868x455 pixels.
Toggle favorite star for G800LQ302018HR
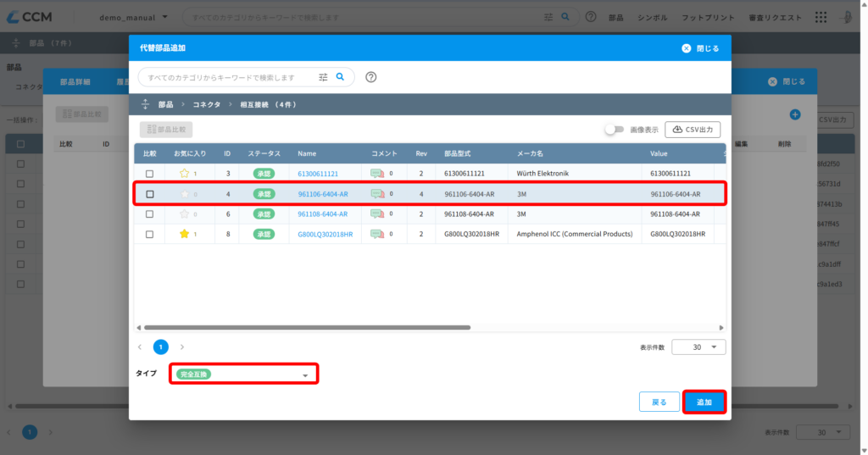click(184, 234)
